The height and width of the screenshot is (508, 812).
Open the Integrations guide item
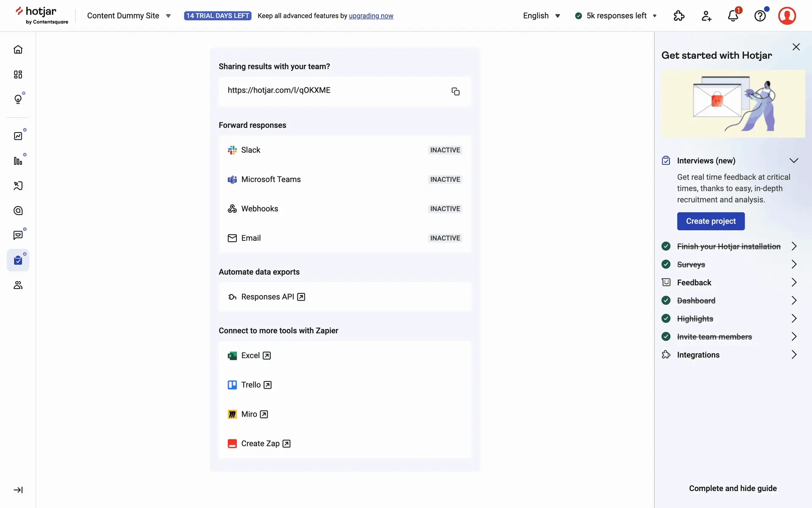click(x=698, y=355)
